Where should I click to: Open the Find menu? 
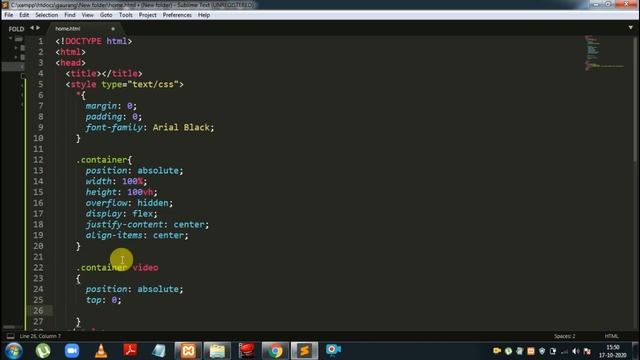click(x=70, y=15)
